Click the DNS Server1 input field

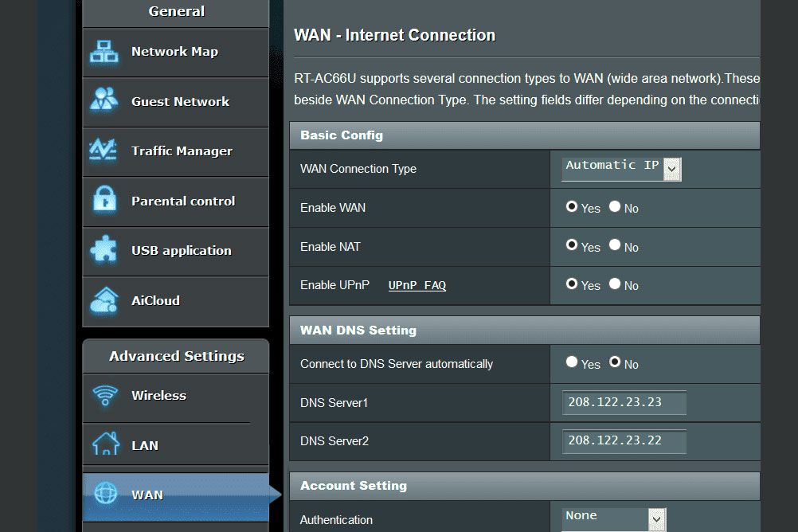click(x=624, y=403)
